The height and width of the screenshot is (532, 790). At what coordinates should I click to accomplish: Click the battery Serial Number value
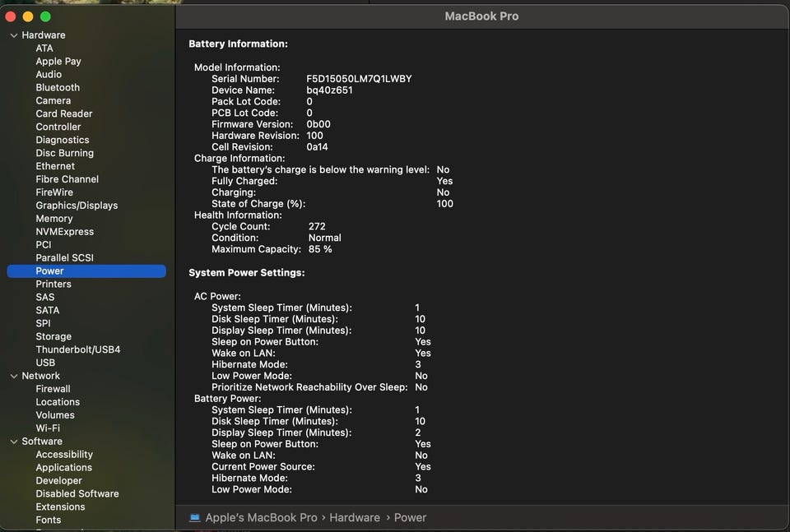pyautogui.click(x=359, y=79)
